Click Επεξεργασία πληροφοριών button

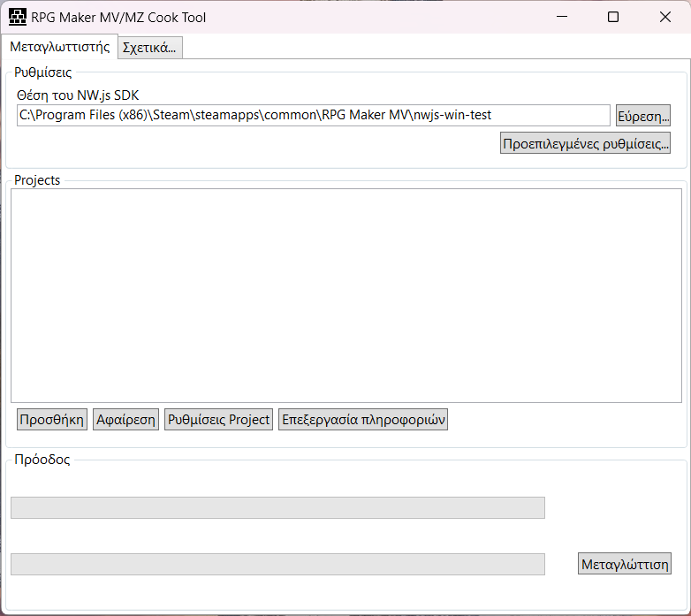pos(363,420)
